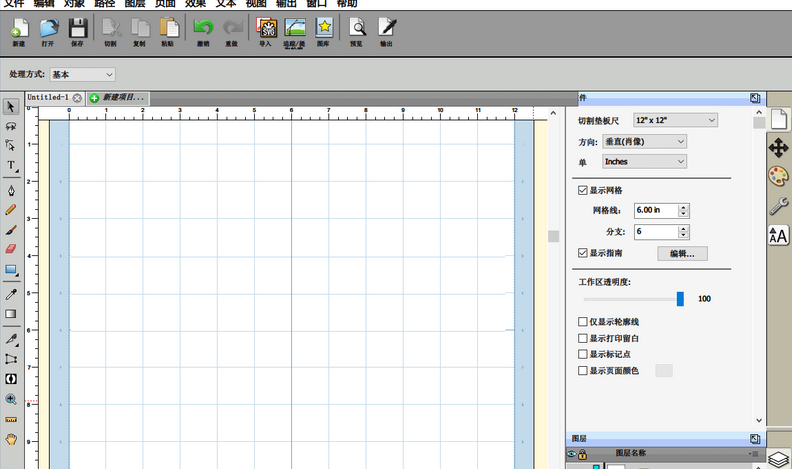Select the hand pan tool
Viewport: 792px width, 469px height.
pyautogui.click(x=11, y=439)
